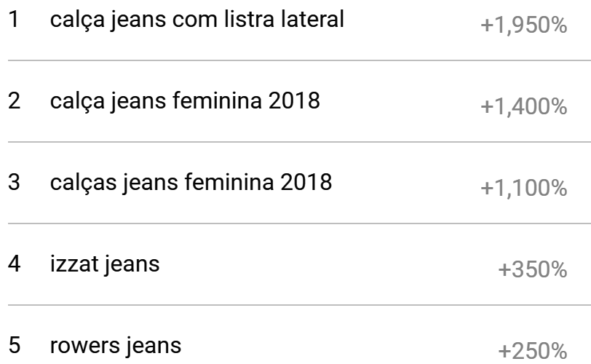This screenshot has height=364, width=591.
Task: Open the 'calças jeans feminina 2018' query
Action: [191, 182]
